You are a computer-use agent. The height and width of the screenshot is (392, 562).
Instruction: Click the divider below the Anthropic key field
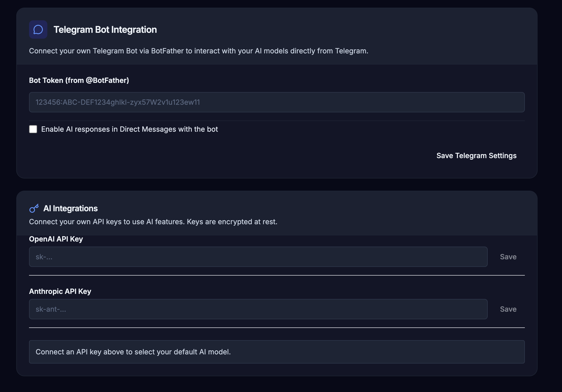[277, 328]
